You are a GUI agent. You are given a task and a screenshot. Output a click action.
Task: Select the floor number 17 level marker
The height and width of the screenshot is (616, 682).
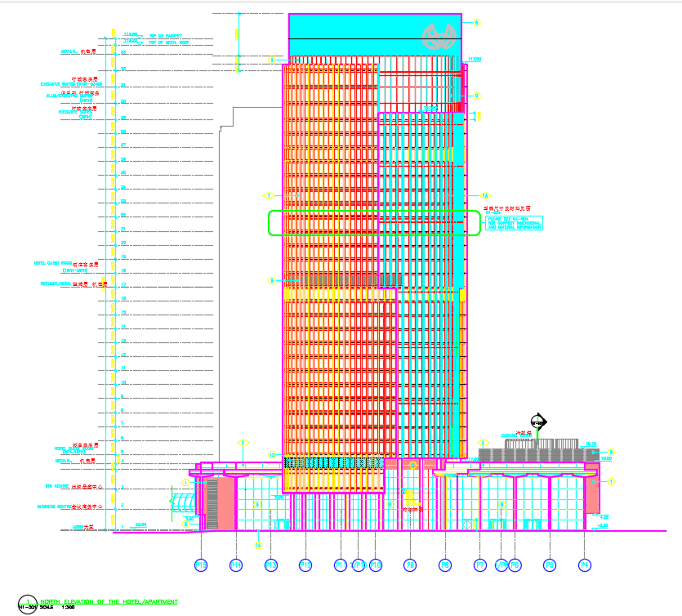(x=123, y=284)
